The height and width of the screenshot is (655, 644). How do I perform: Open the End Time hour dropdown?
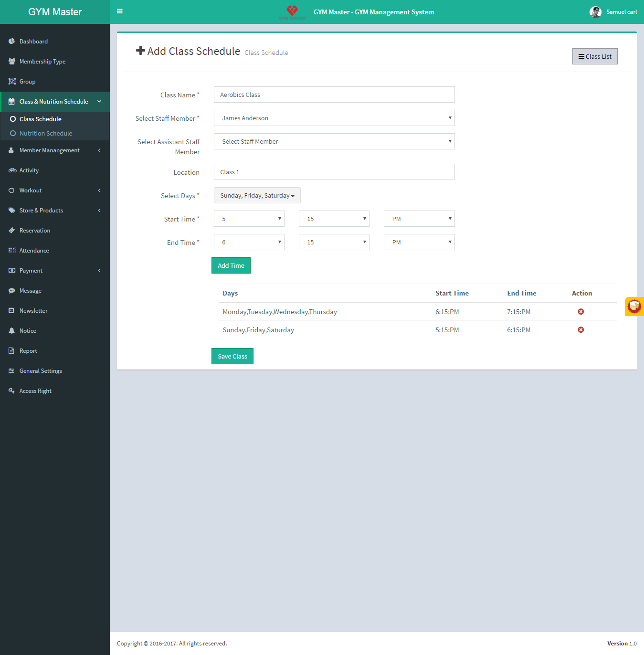(x=249, y=242)
